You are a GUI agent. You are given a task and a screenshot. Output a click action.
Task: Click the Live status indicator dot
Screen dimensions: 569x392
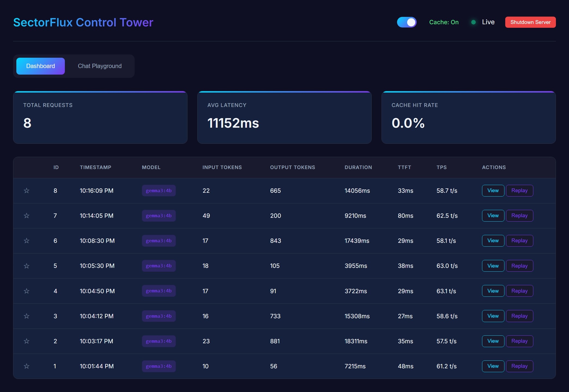(474, 22)
